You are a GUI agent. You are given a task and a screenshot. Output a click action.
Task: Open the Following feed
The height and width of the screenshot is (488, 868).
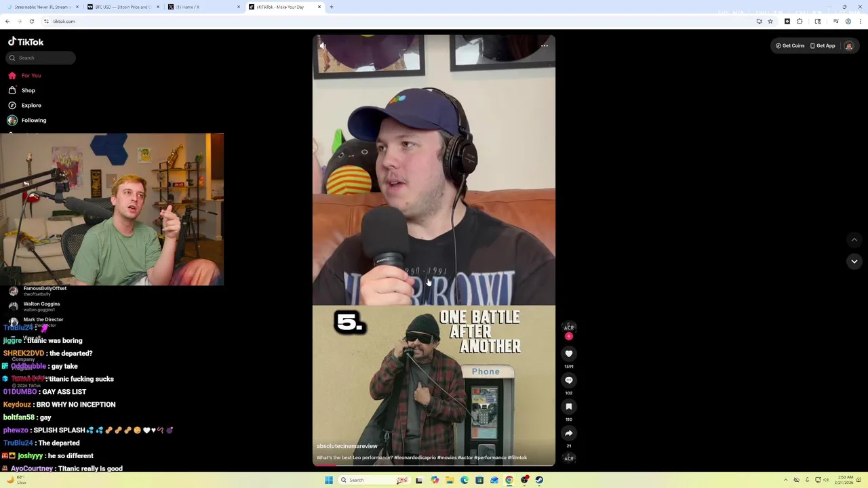[27, 120]
